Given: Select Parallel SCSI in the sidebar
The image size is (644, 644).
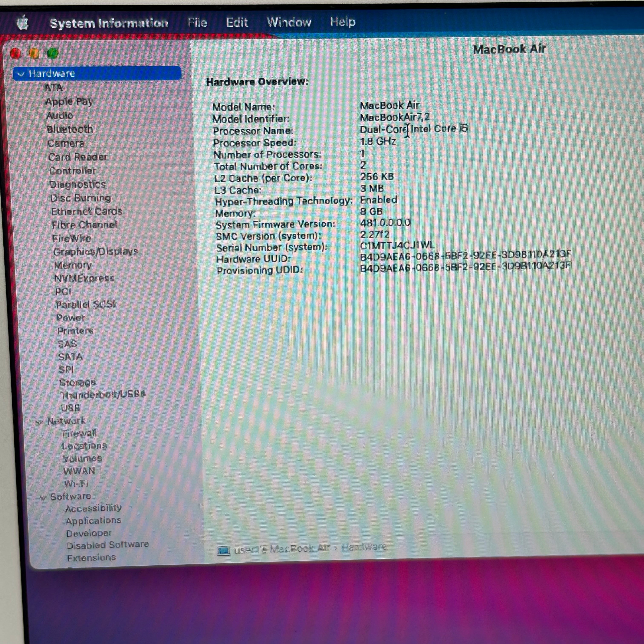Looking at the screenshot, I should 86,304.
